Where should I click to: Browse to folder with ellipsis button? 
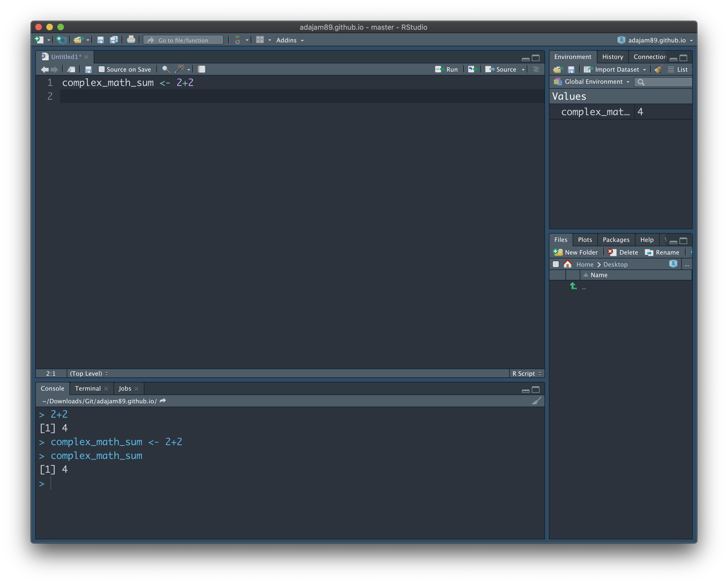(687, 265)
